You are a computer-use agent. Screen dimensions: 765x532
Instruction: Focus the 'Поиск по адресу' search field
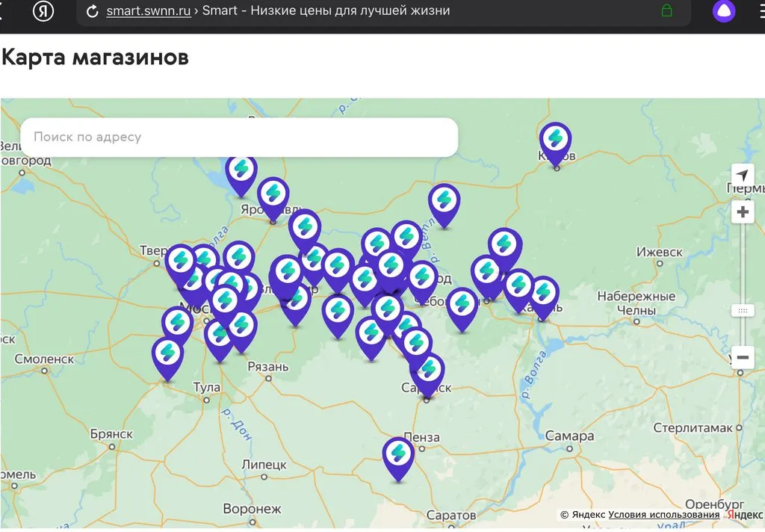point(239,137)
